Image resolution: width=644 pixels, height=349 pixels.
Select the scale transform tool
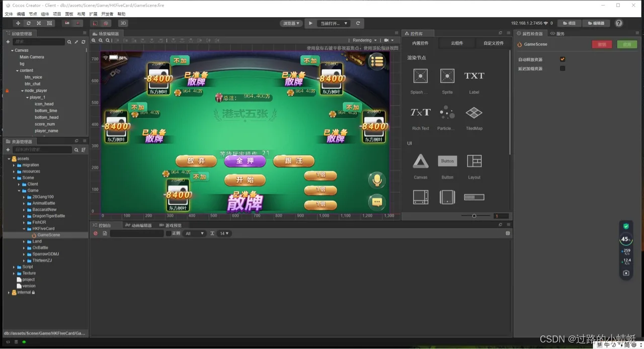(x=39, y=23)
